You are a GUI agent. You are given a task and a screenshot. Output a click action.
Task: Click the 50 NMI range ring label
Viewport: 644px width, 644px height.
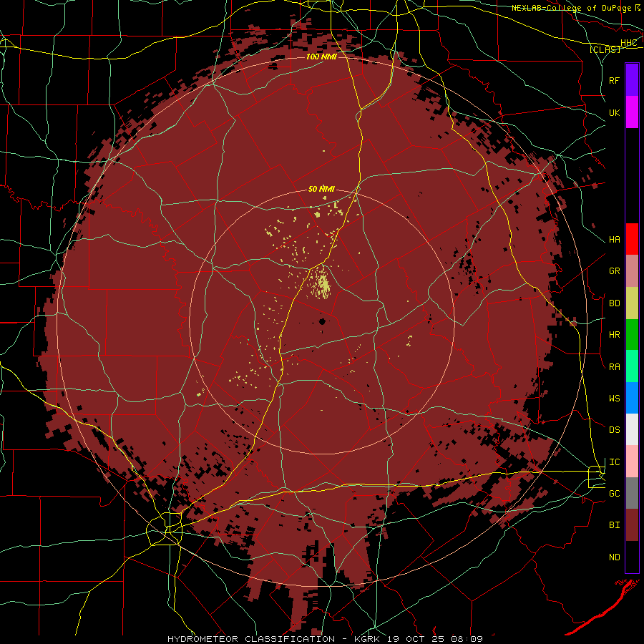tap(321, 189)
